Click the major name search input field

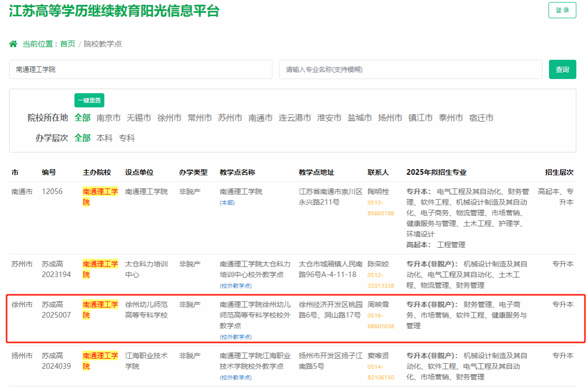(410, 69)
